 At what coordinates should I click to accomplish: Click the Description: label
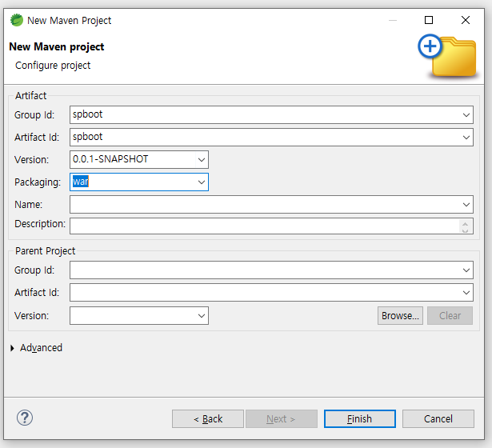pyautogui.click(x=40, y=224)
